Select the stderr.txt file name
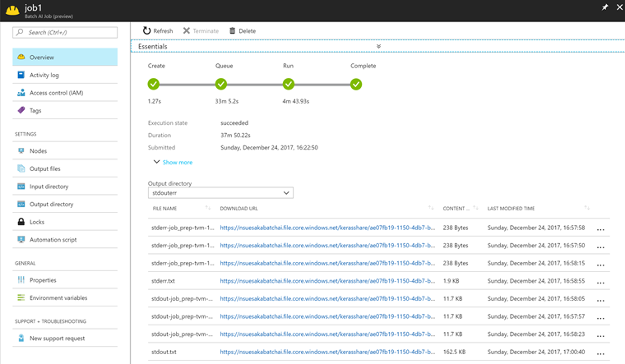 pos(163,281)
